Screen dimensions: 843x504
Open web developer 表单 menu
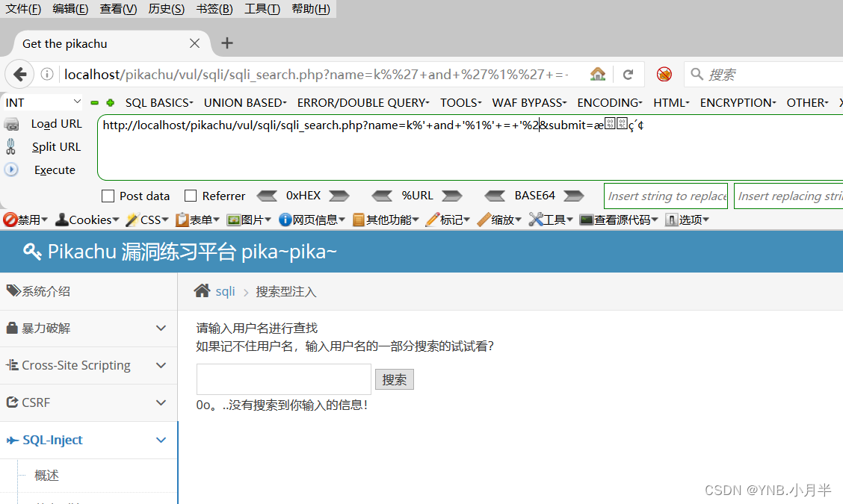coord(197,220)
